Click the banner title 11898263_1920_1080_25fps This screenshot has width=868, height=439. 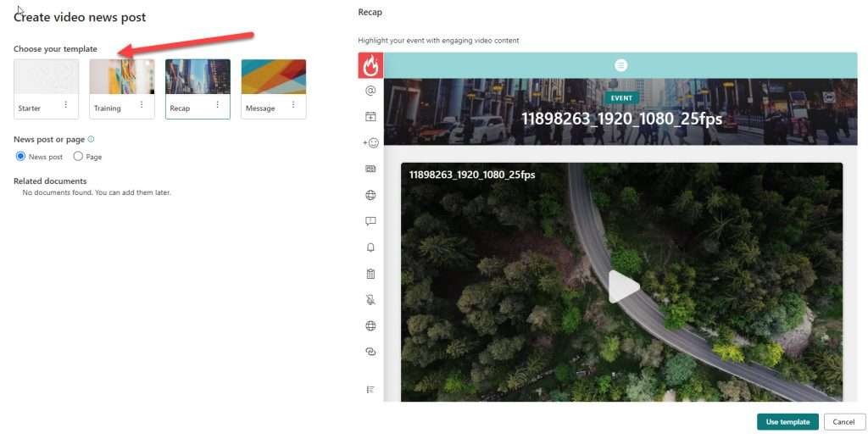(621, 119)
